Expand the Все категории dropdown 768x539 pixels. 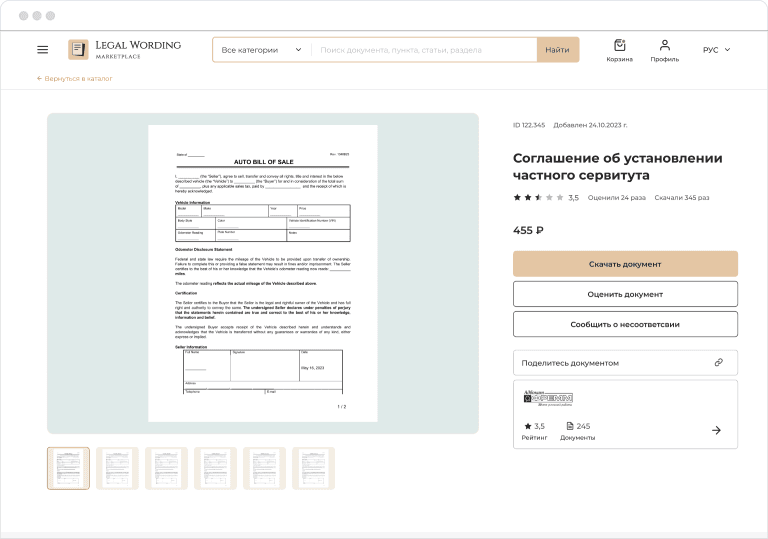[261, 50]
